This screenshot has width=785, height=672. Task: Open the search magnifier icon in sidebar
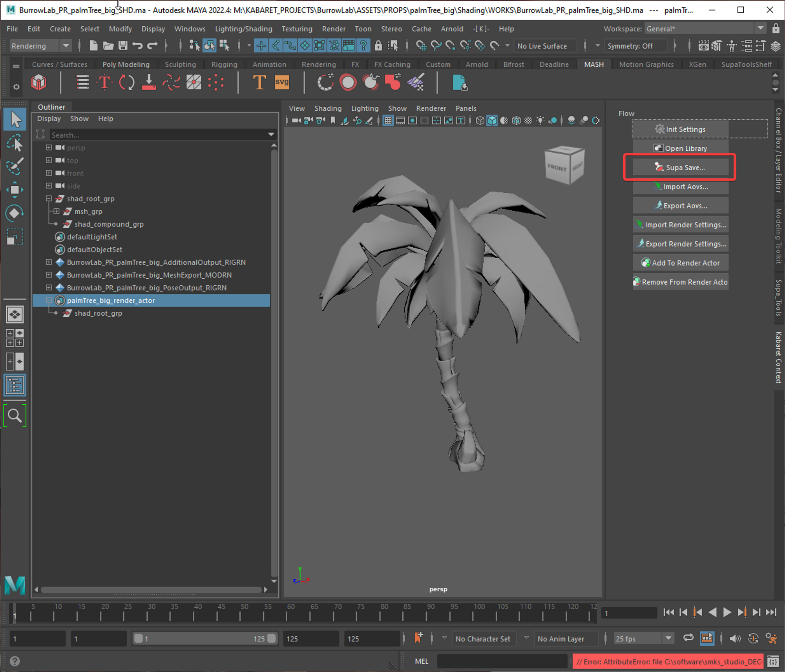tap(15, 415)
